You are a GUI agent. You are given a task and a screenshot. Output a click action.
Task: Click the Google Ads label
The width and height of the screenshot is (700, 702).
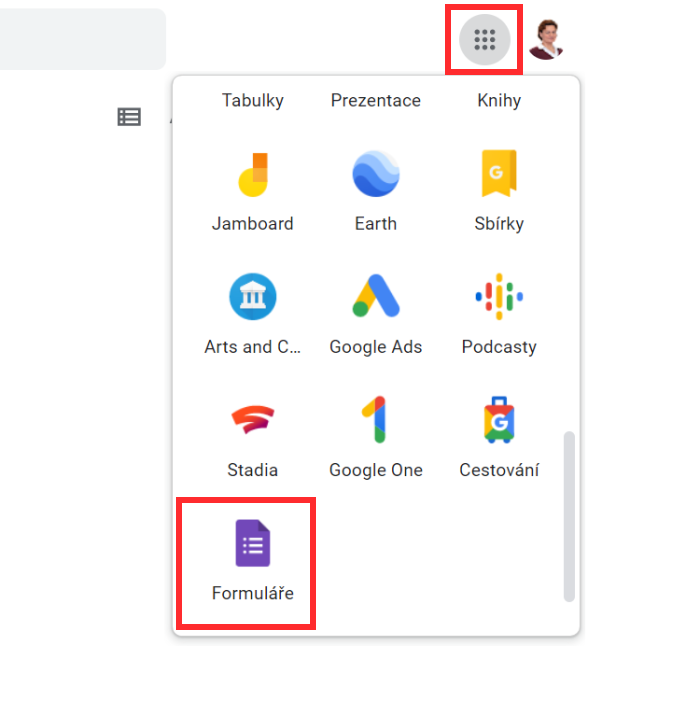click(x=376, y=347)
